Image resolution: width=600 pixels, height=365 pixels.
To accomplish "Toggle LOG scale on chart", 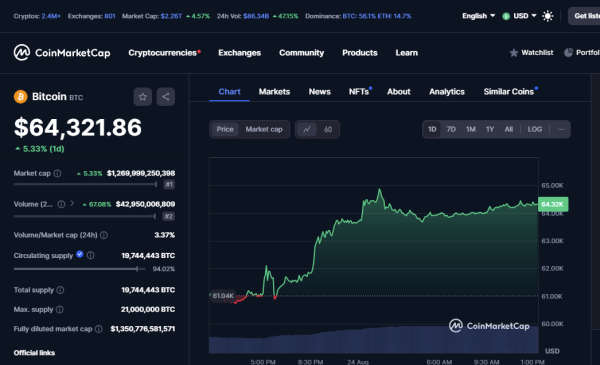I will [x=535, y=129].
